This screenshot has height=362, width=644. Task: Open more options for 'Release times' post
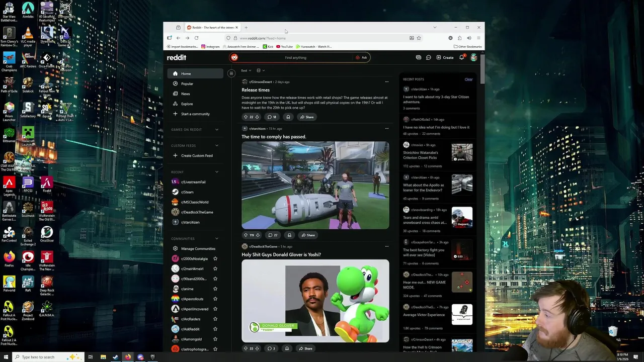tap(386, 81)
